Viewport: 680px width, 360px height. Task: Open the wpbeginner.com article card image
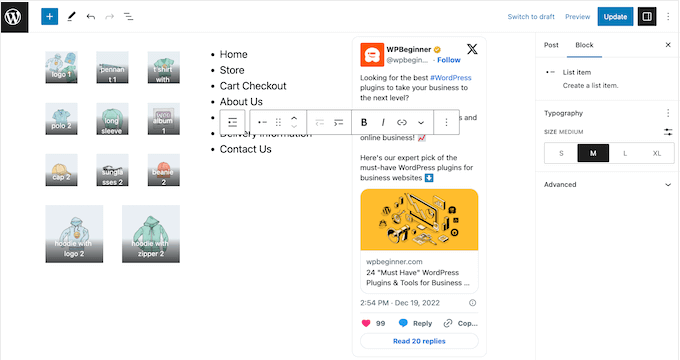click(x=419, y=219)
